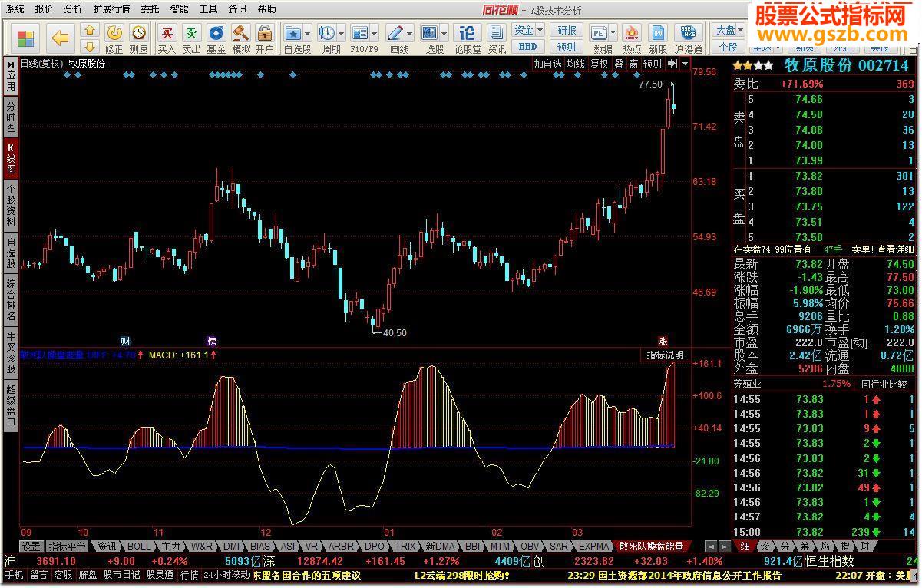Select the EXPMA indicator tab
Screen dimensions: 922x588
[593, 546]
